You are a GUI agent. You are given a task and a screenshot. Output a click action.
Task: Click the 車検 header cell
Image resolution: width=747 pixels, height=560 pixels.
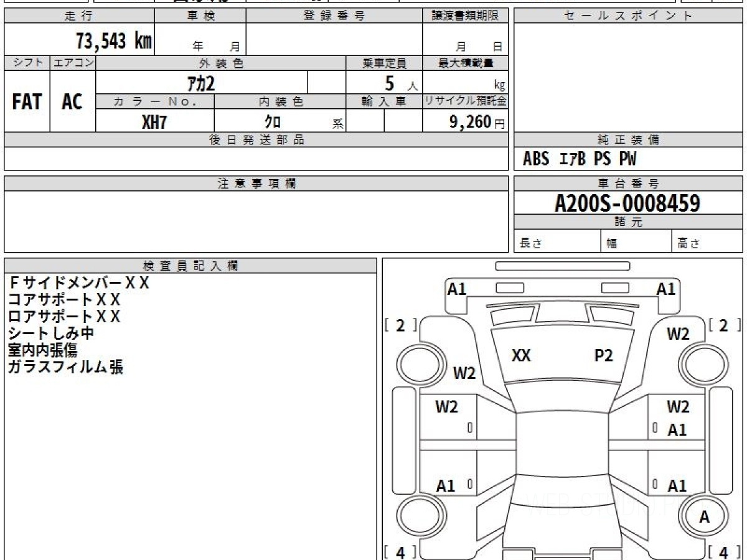tap(200, 16)
